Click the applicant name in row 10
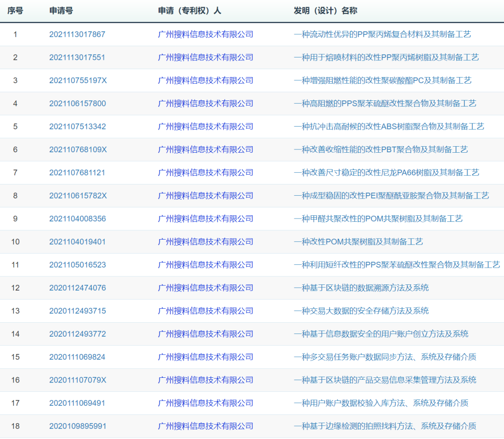This screenshot has width=504, height=439. 205,242
